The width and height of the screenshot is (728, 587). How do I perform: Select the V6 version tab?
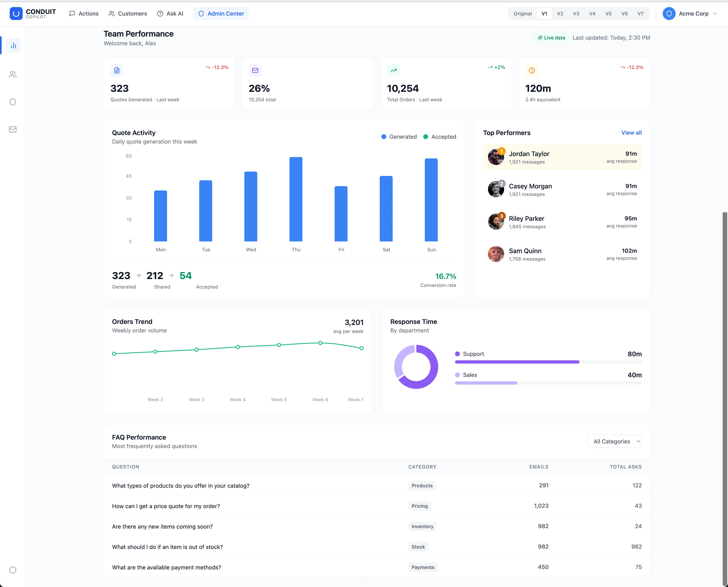(624, 14)
